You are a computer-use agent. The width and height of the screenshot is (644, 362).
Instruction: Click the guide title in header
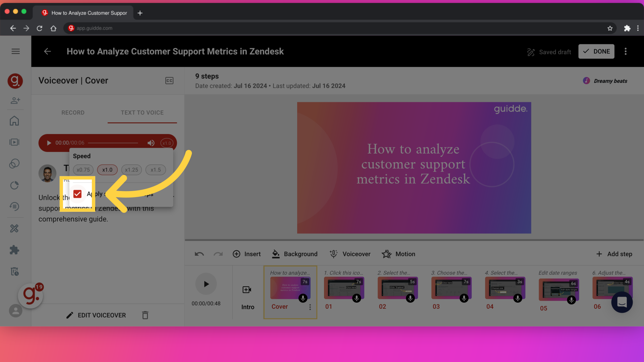pyautogui.click(x=175, y=51)
